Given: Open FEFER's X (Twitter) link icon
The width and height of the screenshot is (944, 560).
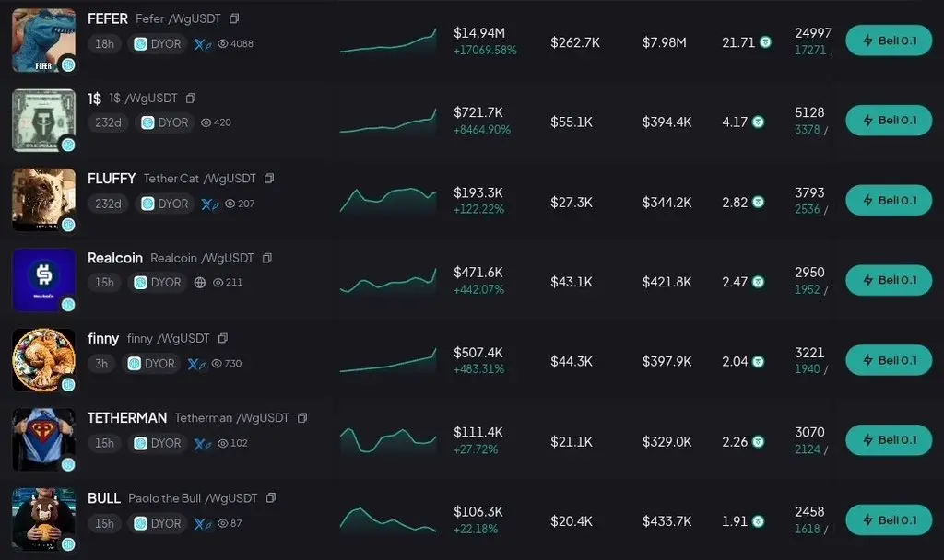Looking at the screenshot, I should [x=202, y=44].
